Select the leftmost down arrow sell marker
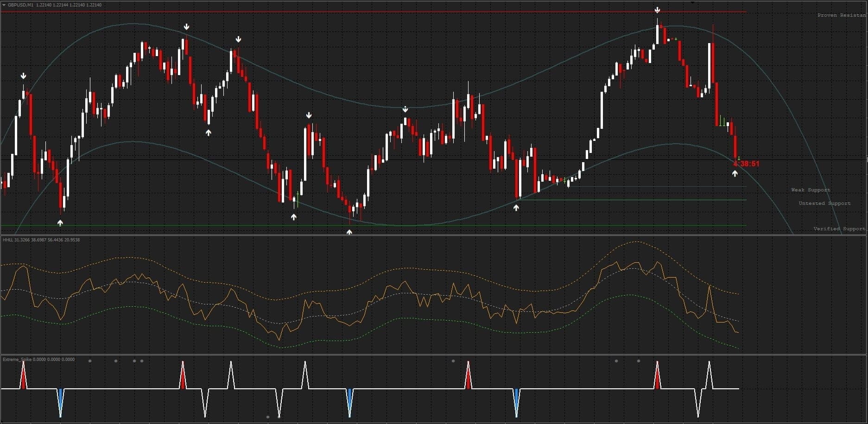Screen dimensions: 868x424 tap(23, 75)
